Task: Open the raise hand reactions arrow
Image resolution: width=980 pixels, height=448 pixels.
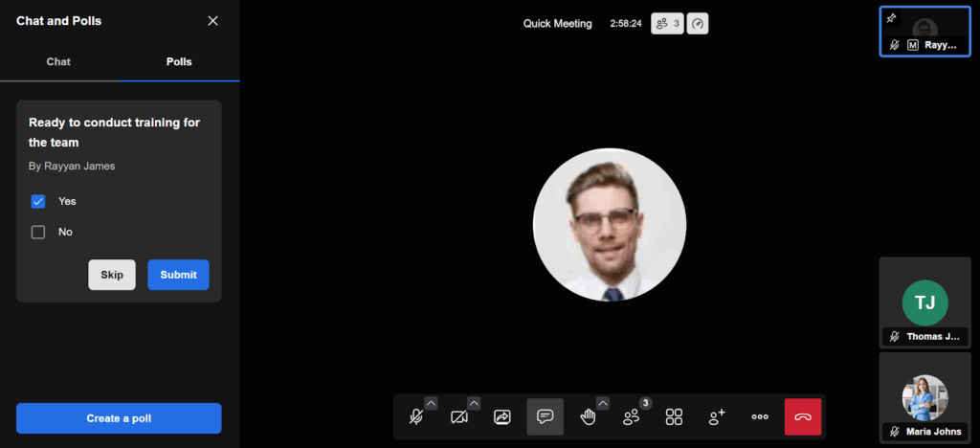Action: [603, 403]
